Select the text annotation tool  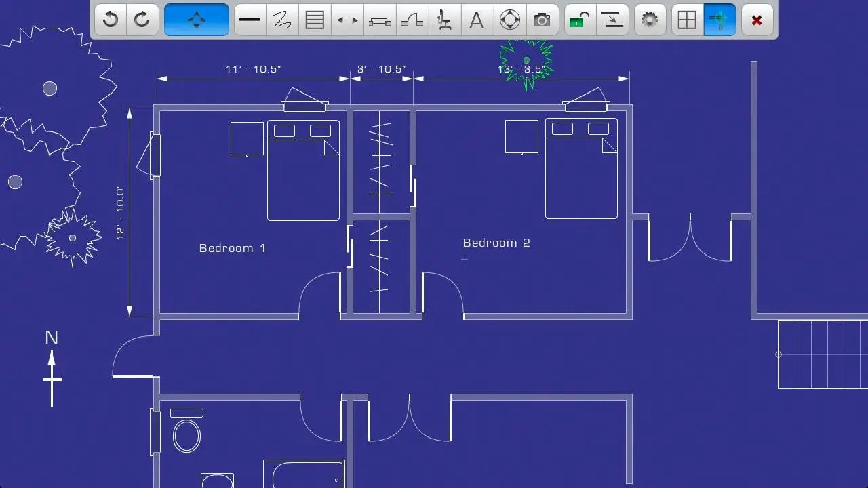coord(477,20)
